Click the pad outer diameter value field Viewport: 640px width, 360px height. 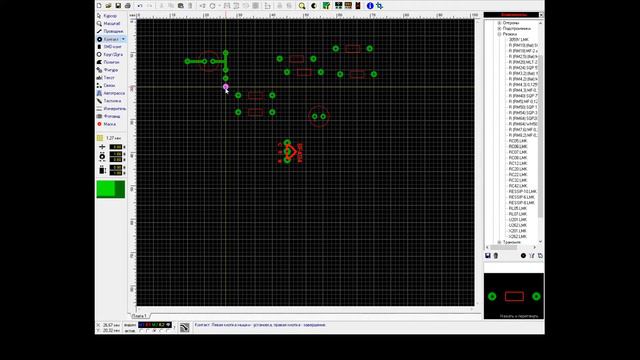[116, 154]
